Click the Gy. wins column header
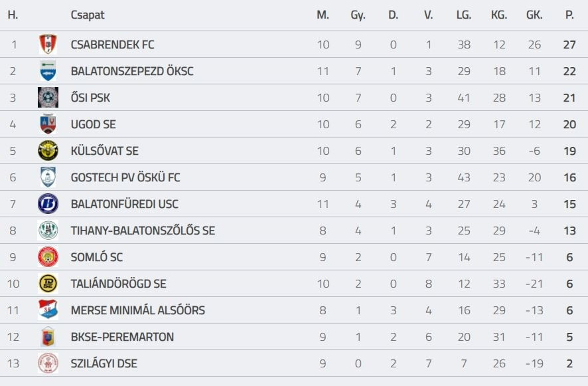588x386 pixels. (x=358, y=15)
